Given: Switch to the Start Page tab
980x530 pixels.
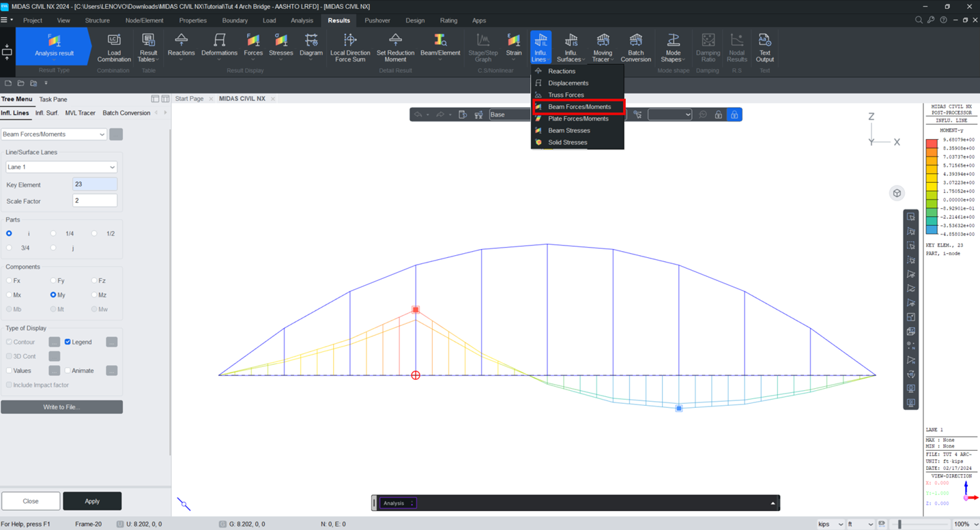Looking at the screenshot, I should [x=189, y=98].
